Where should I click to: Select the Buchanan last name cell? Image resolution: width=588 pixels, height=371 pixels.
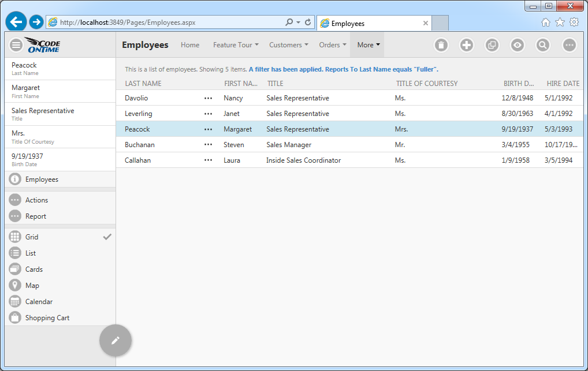(140, 145)
